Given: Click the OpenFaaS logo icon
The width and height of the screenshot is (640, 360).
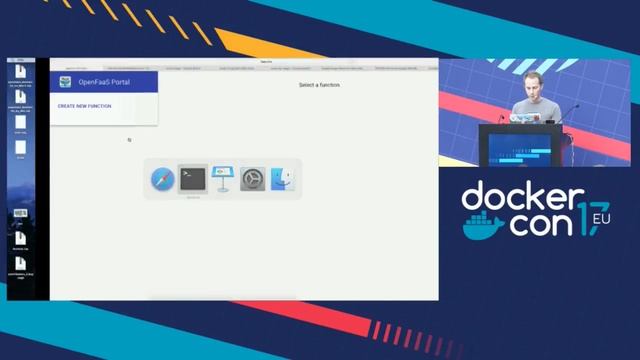Looking at the screenshot, I should 65,82.
